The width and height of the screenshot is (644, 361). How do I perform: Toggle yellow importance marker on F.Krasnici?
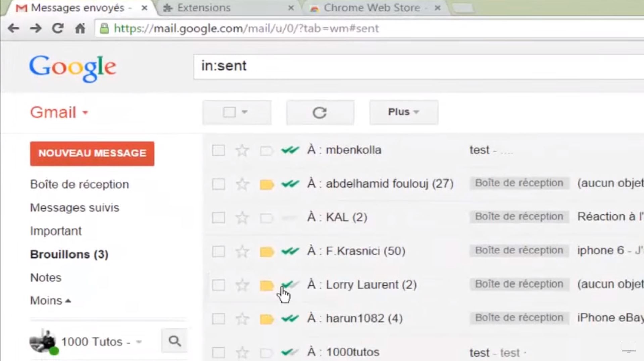click(266, 252)
